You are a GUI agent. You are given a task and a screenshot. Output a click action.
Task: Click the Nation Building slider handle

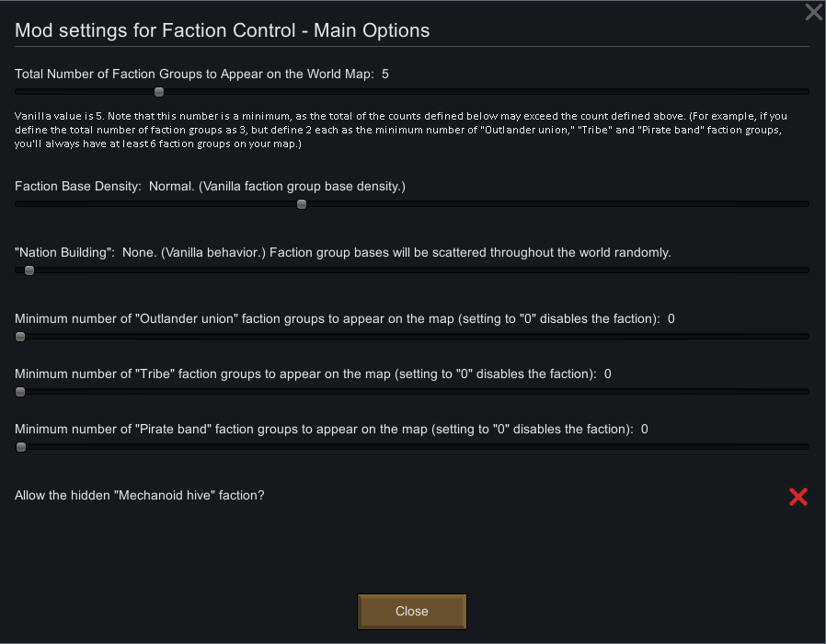coord(29,270)
